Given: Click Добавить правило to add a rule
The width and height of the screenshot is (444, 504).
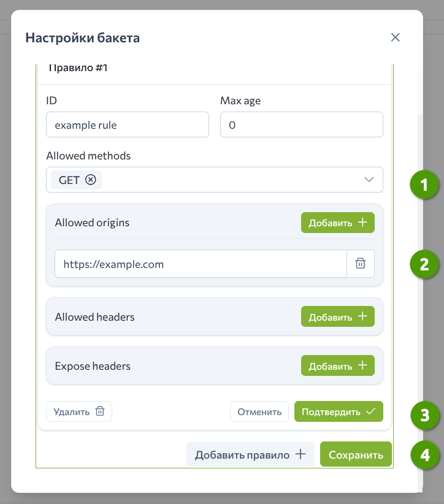Looking at the screenshot, I should [x=250, y=454].
